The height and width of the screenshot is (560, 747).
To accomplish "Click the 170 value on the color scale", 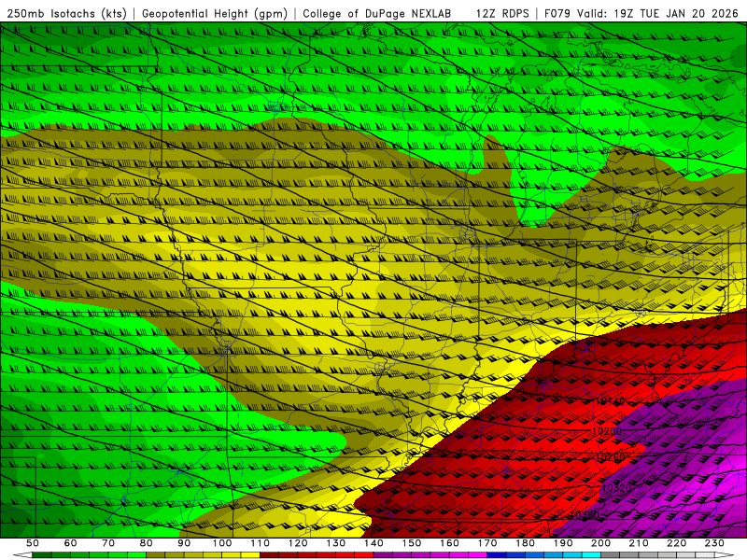I will click(x=487, y=543).
